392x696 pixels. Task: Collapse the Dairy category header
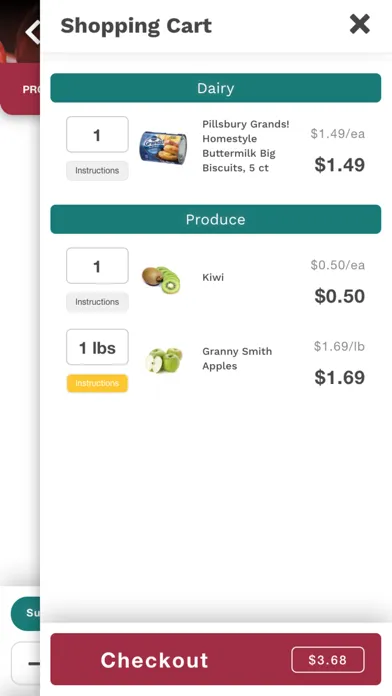(x=216, y=88)
